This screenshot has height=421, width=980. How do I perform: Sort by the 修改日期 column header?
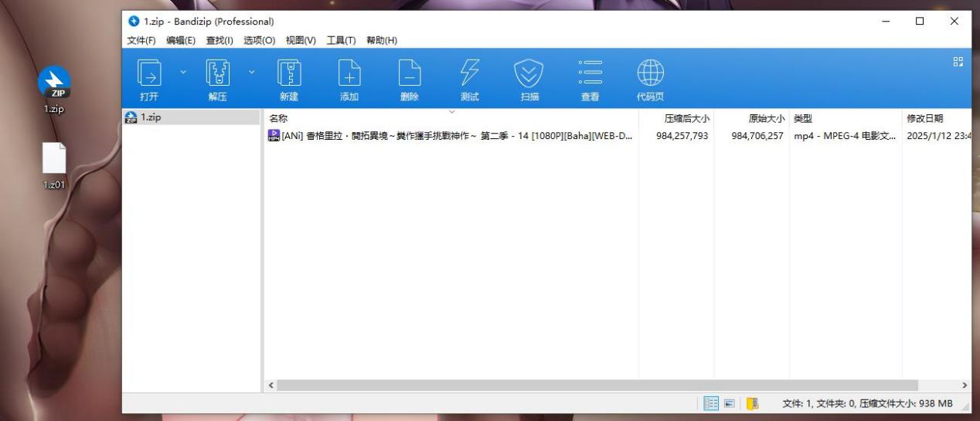[x=937, y=118]
